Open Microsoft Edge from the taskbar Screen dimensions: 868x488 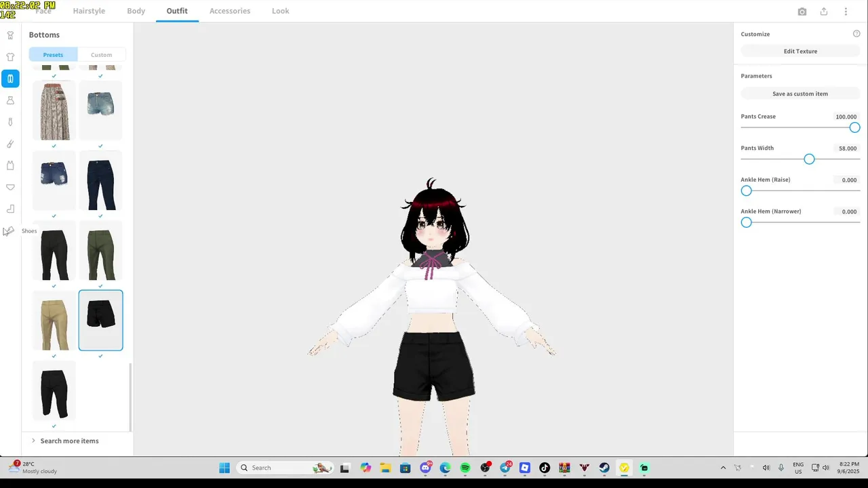[445, 468]
